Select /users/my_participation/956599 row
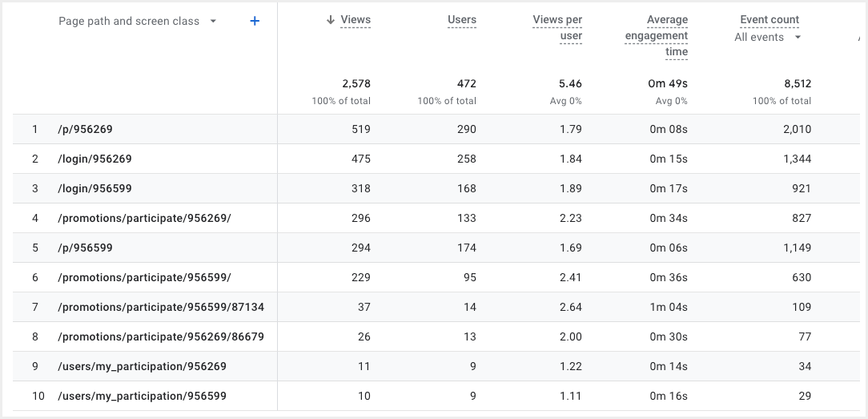868x419 pixels. point(142,396)
